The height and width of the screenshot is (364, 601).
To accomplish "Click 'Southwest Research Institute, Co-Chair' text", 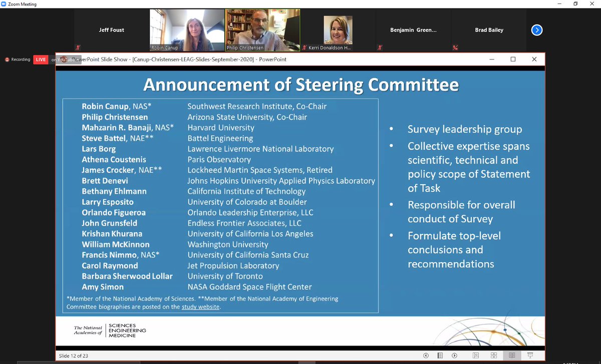I will [x=257, y=106].
